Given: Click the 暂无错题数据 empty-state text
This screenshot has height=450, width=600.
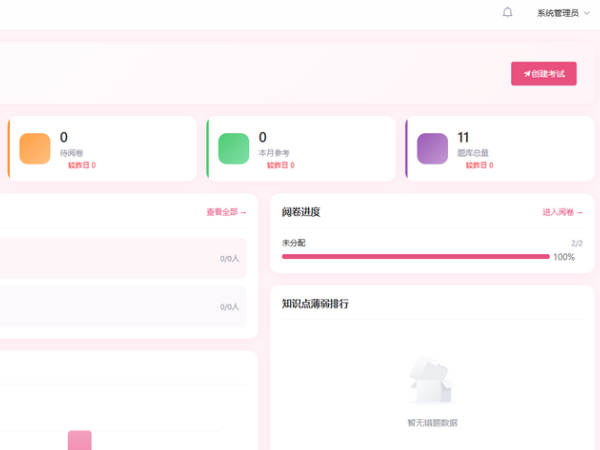Looking at the screenshot, I should coord(432,423).
